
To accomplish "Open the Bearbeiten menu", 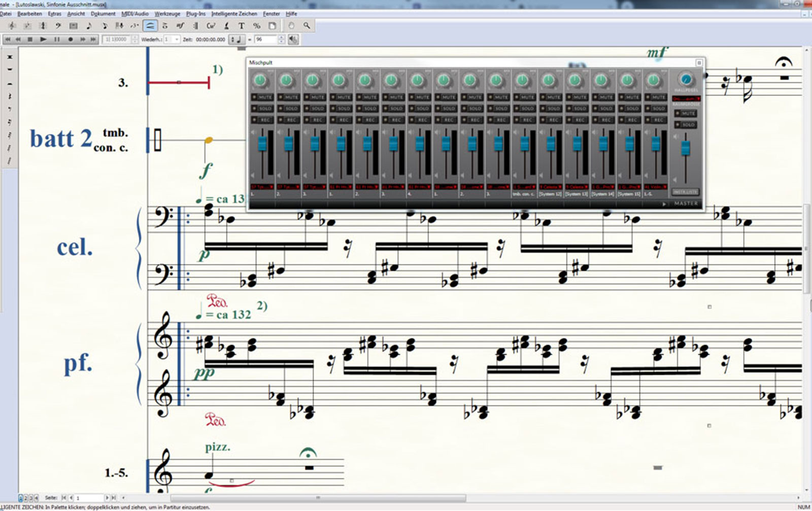I will tap(29, 14).
